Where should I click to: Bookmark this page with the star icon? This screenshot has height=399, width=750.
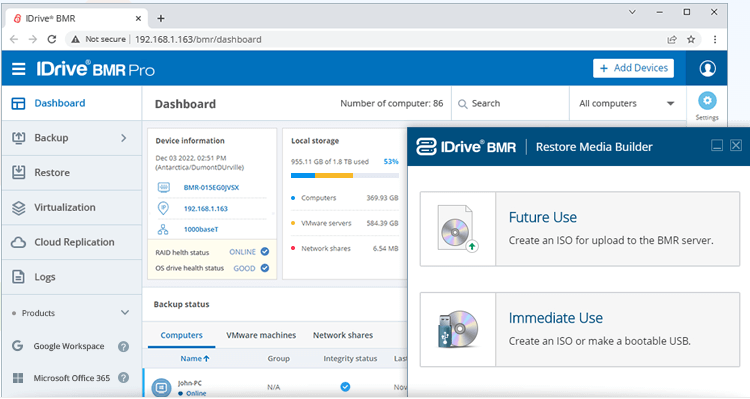coord(691,39)
